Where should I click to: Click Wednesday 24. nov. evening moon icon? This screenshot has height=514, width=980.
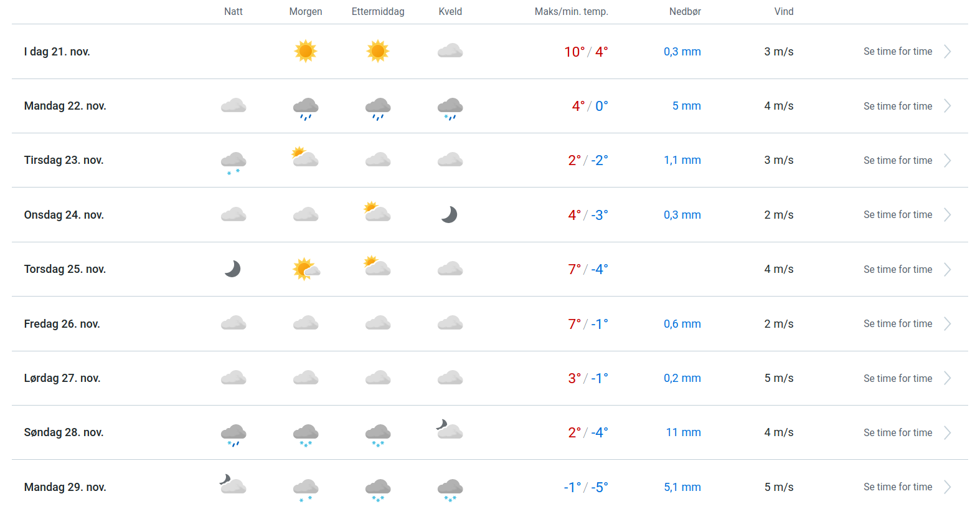450,215
